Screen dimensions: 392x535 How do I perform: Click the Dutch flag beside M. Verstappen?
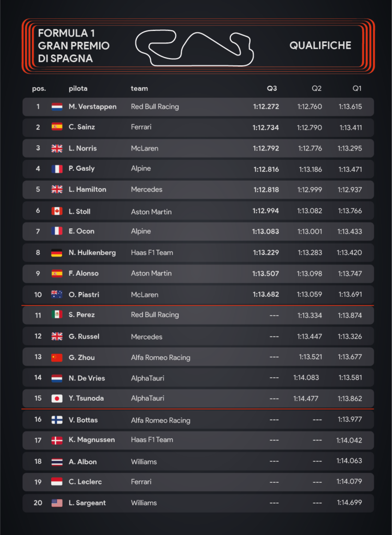pyautogui.click(x=57, y=107)
